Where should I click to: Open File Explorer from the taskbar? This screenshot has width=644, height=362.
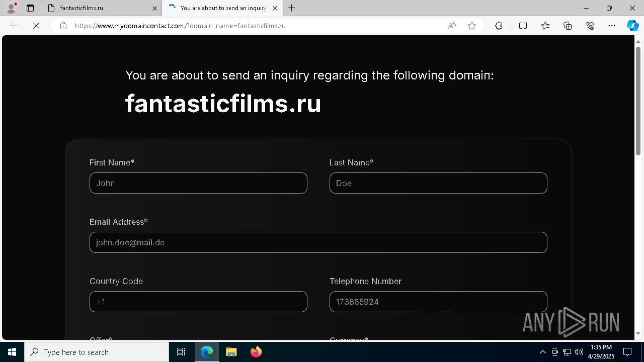pyautogui.click(x=231, y=352)
